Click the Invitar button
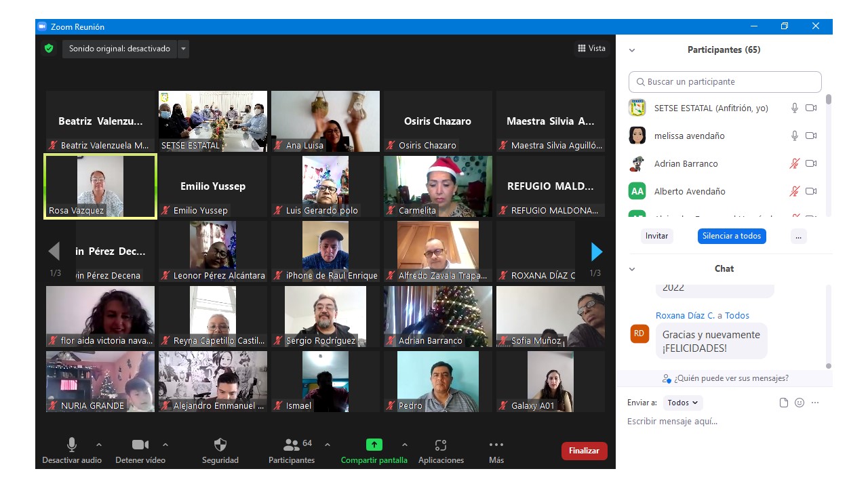868x488 pixels. click(x=656, y=236)
